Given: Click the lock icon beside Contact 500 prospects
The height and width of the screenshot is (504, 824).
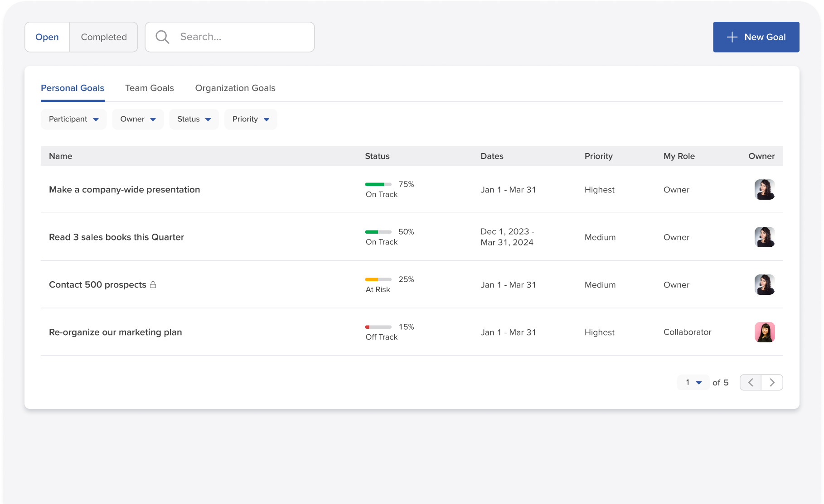Looking at the screenshot, I should click(x=153, y=284).
